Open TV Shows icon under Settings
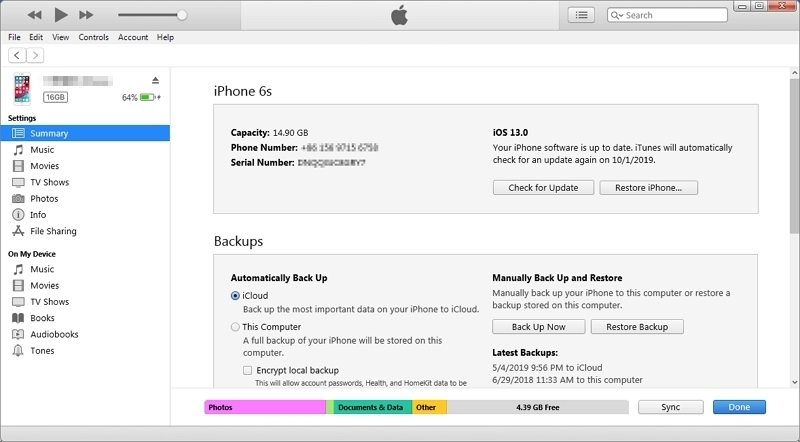The height and width of the screenshot is (442, 800). [18, 182]
